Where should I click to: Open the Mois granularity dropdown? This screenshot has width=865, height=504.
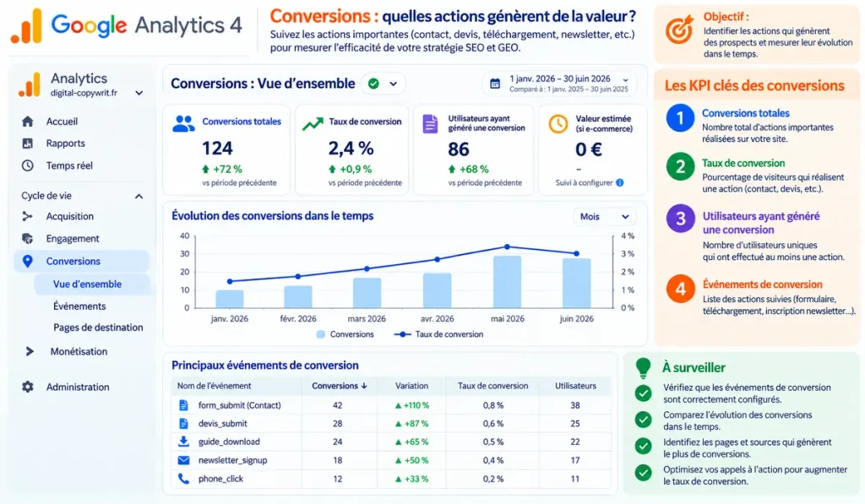coord(605,217)
